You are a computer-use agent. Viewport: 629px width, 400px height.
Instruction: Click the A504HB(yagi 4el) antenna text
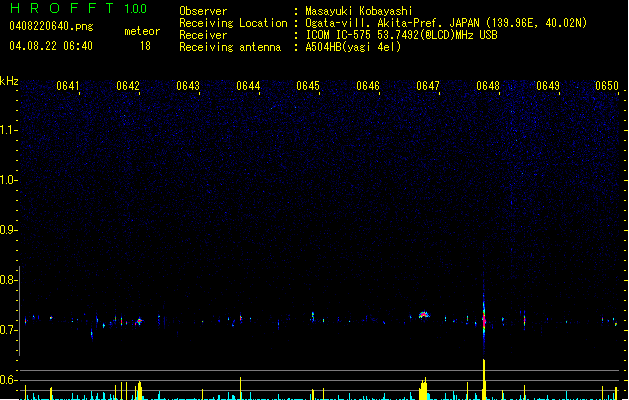(353, 47)
